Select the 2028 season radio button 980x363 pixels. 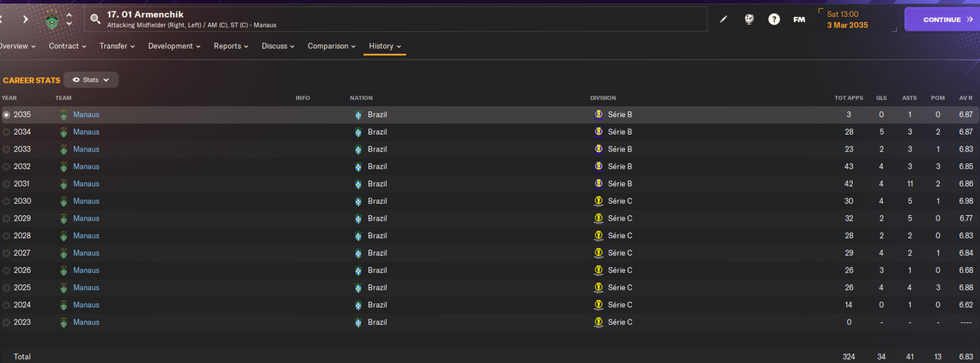pyautogui.click(x=7, y=236)
